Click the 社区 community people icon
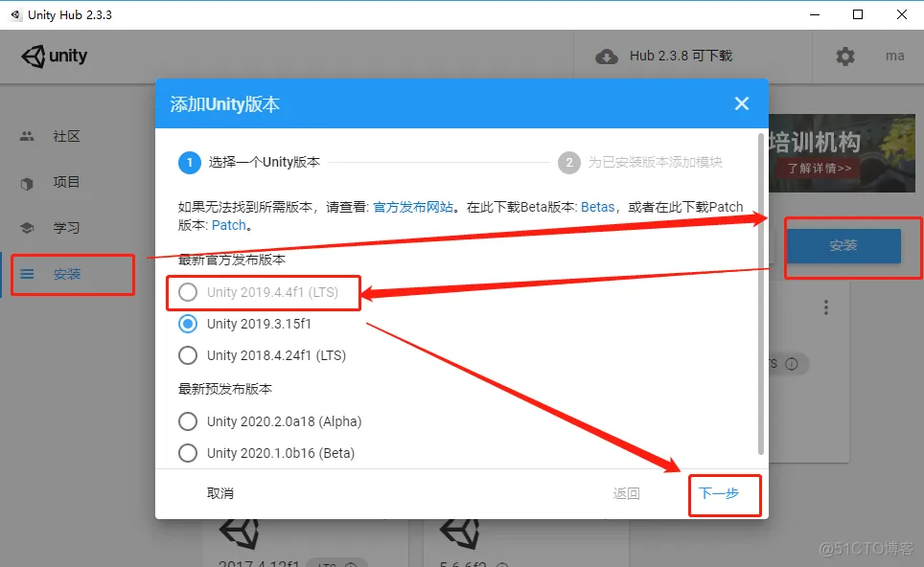 (x=27, y=137)
